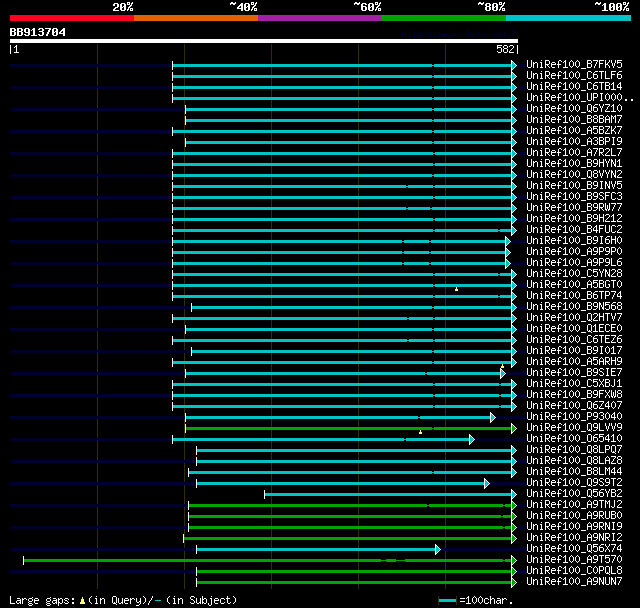Open the UniRef100_B7FKV5 hit label

click(x=574, y=64)
